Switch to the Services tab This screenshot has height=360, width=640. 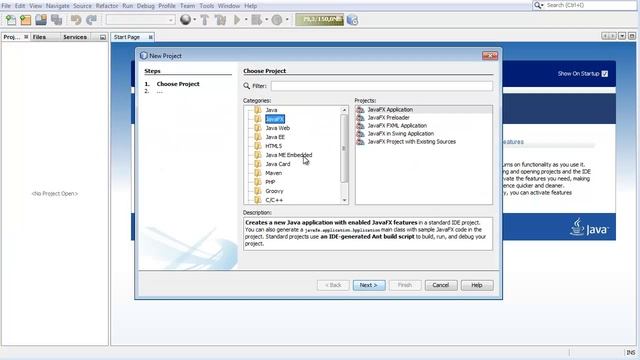pyautogui.click(x=75, y=37)
